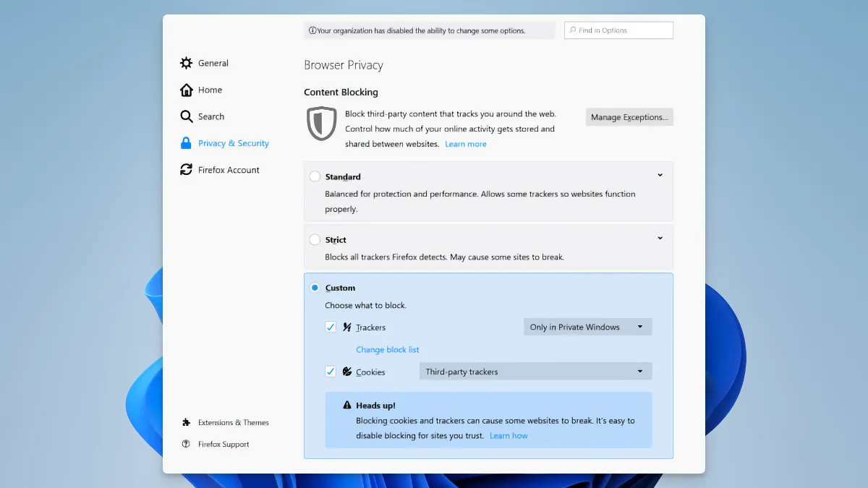The width and height of the screenshot is (868, 488).
Task: Click the Firefox Support question mark icon
Action: [x=186, y=444]
